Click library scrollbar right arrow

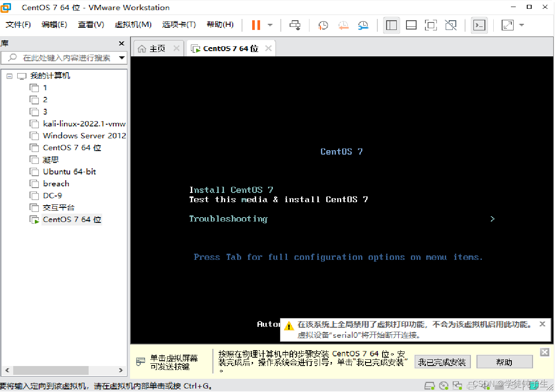coord(121,370)
